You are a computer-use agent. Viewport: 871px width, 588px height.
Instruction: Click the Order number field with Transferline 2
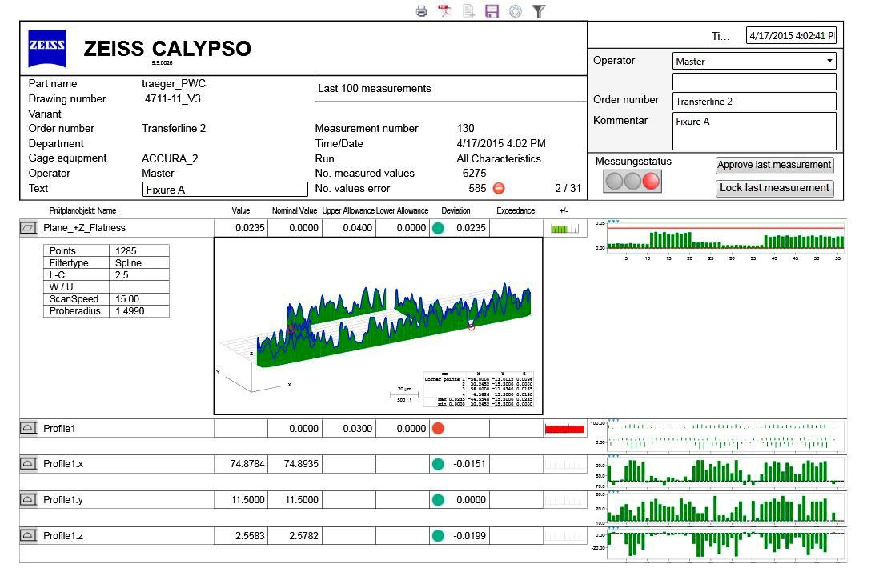tap(754, 101)
